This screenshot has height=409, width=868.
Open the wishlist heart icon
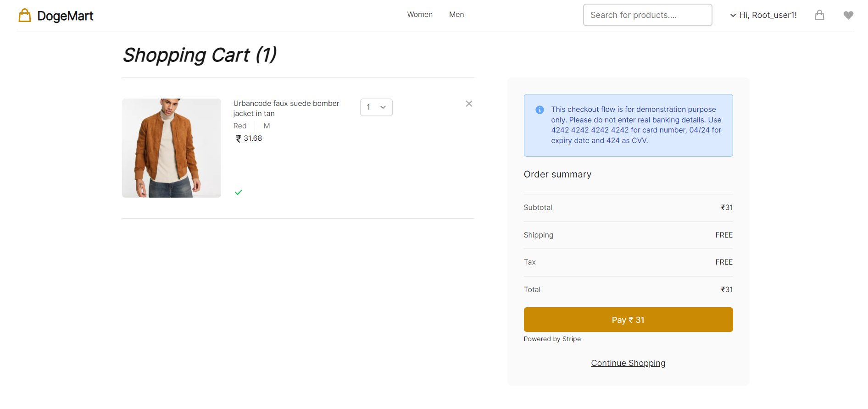848,15
